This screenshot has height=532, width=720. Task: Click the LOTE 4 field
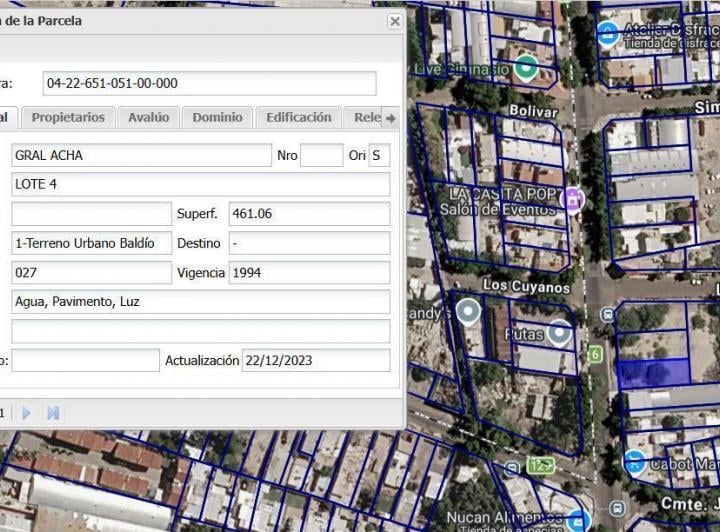point(201,184)
